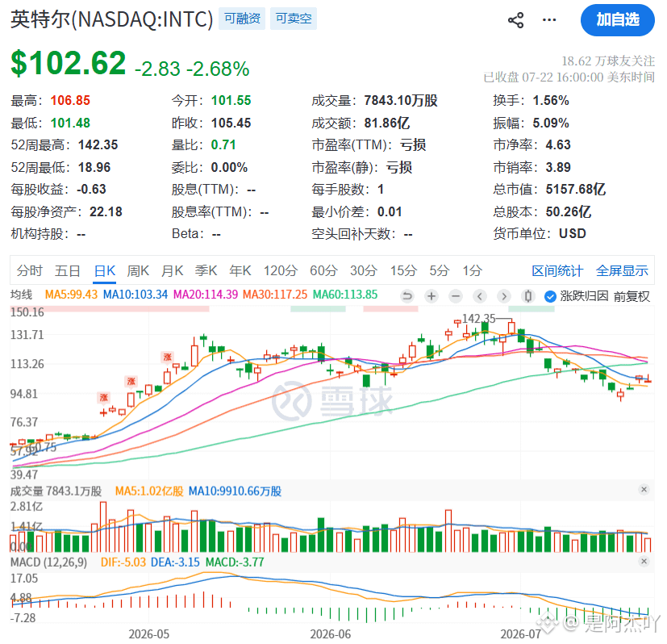
Task: Select the 日K chart tab
Action: pos(105,270)
